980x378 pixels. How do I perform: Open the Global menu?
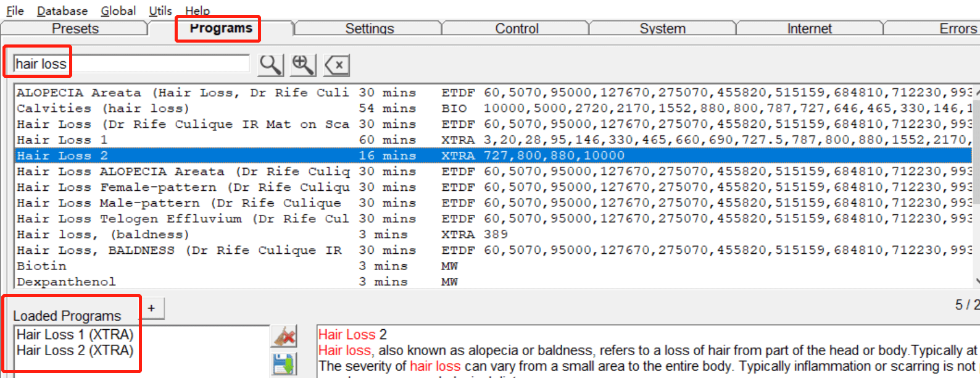[118, 11]
